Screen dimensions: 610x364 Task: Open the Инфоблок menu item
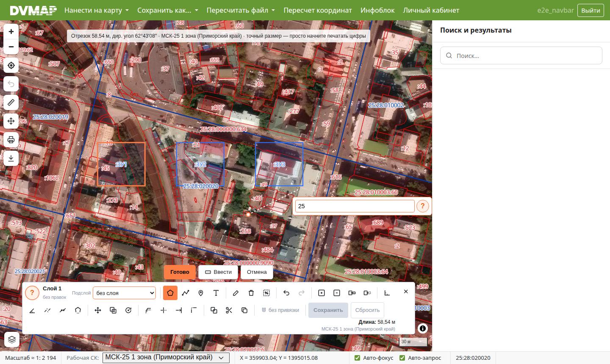[x=377, y=10]
